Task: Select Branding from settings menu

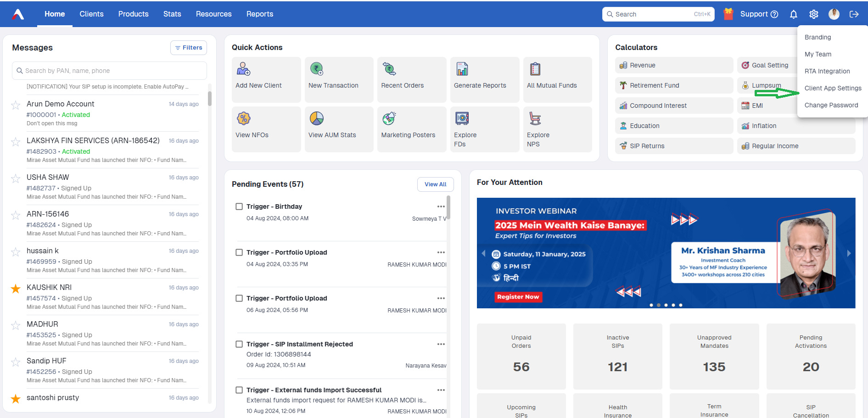Action: [818, 37]
